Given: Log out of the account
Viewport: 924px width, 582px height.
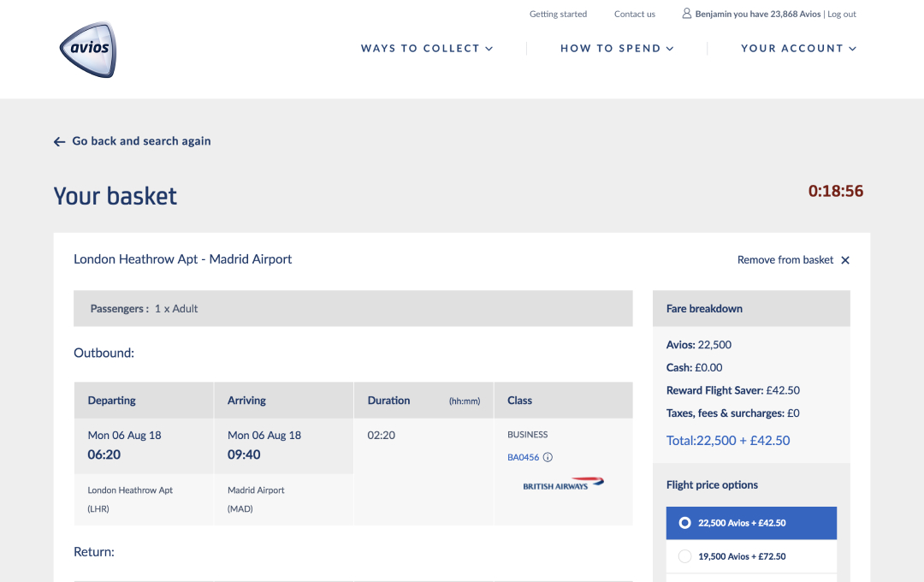Looking at the screenshot, I should coord(842,14).
